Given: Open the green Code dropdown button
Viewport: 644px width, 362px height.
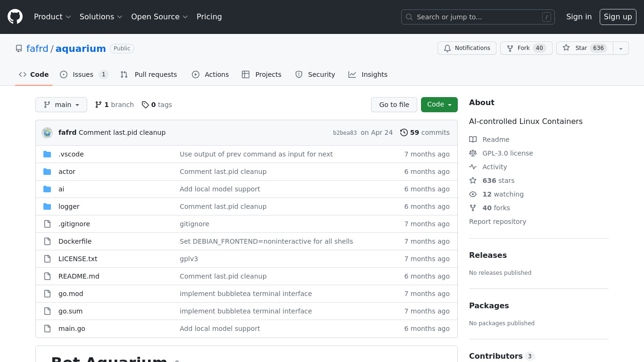Looking at the screenshot, I should coord(439,105).
